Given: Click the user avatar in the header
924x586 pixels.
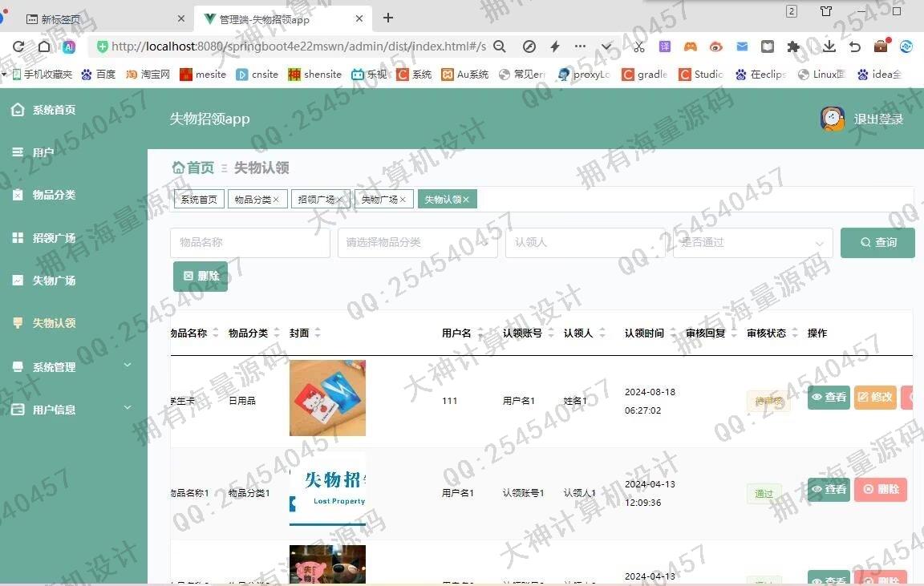Looking at the screenshot, I should point(832,119).
